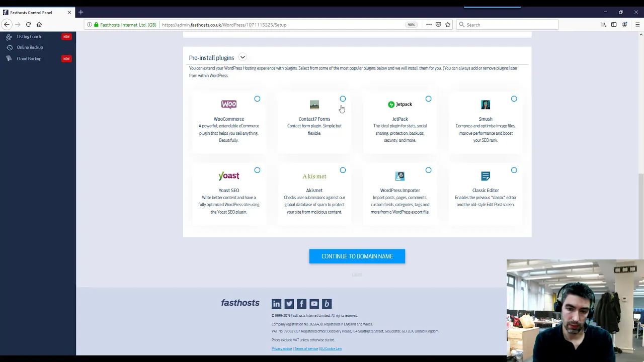The height and width of the screenshot is (362, 644).
Task: Bookmark this page with the star icon
Action: tap(448, 25)
